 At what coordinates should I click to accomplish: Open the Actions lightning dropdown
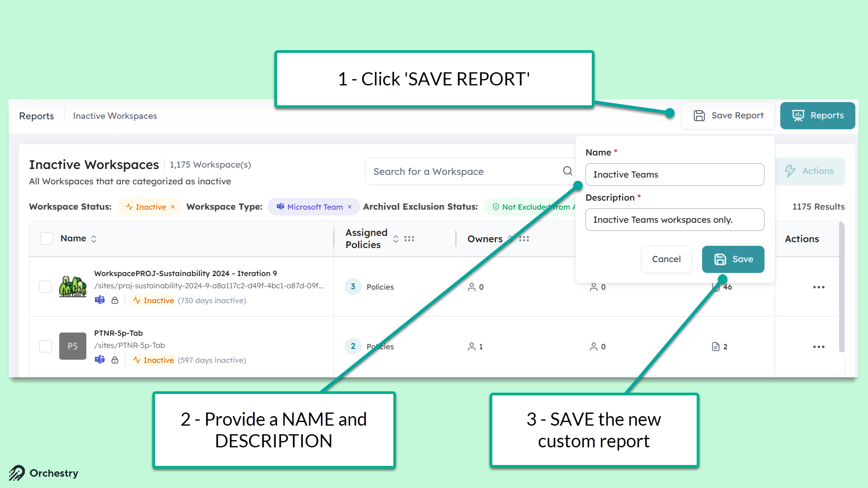click(810, 171)
